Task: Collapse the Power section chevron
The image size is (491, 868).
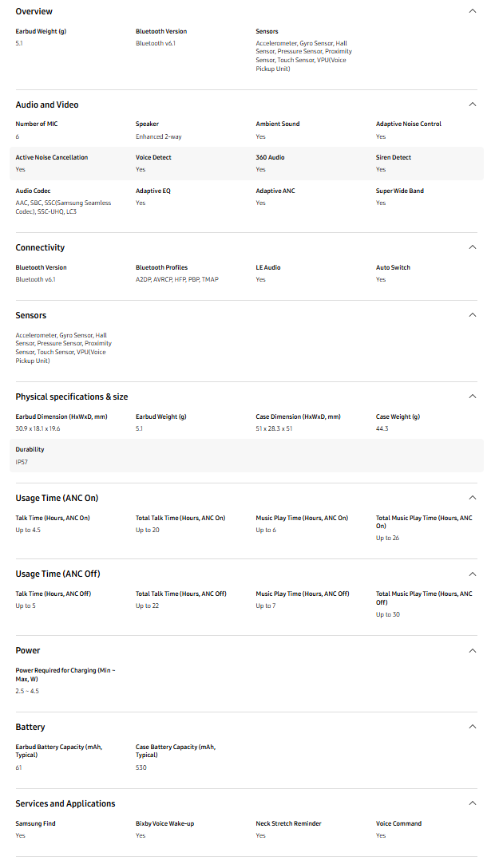Action: click(x=472, y=650)
